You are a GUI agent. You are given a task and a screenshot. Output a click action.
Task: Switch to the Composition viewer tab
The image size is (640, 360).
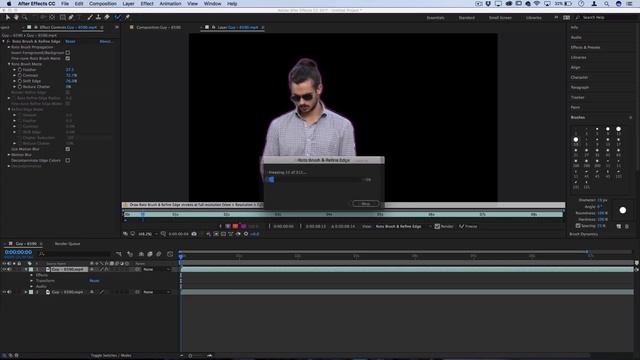[158, 27]
